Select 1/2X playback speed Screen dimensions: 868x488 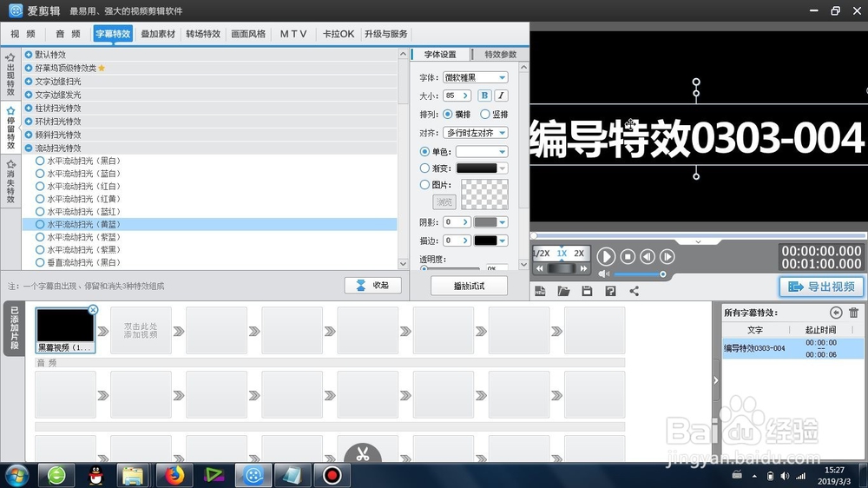(541, 254)
